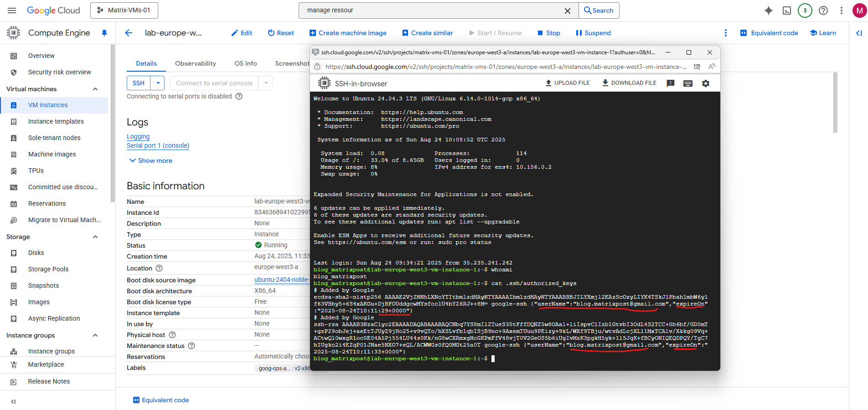
Task: Switch to the Details tab
Action: click(146, 63)
